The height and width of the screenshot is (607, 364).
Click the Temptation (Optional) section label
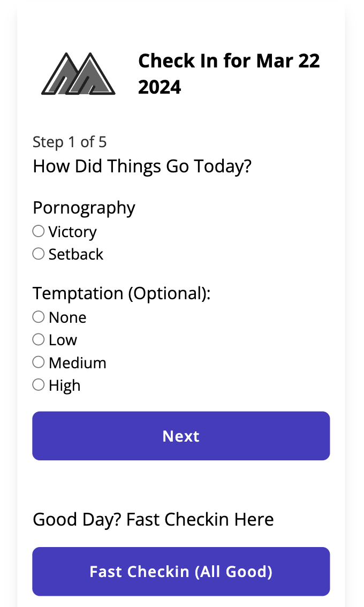pyautogui.click(x=122, y=293)
